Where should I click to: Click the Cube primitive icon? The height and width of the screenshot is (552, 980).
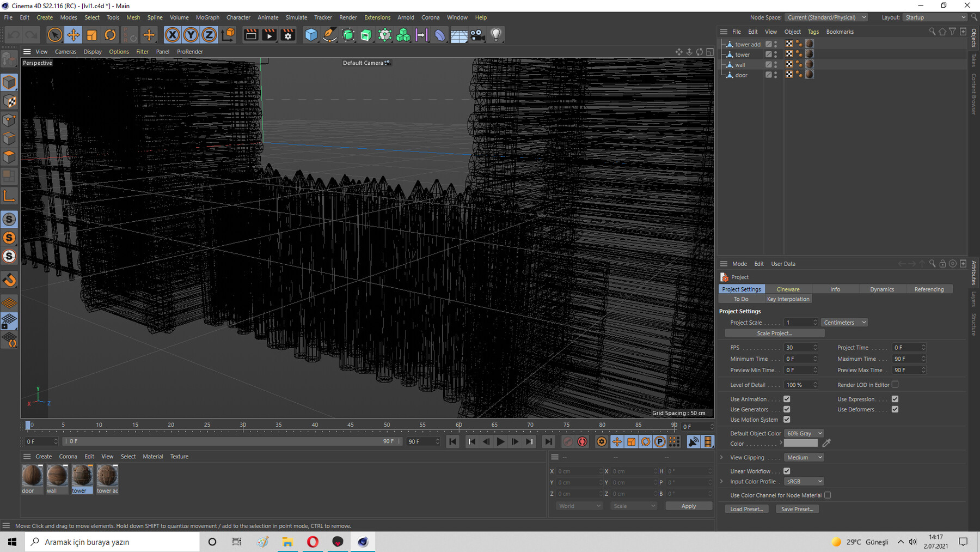point(311,35)
